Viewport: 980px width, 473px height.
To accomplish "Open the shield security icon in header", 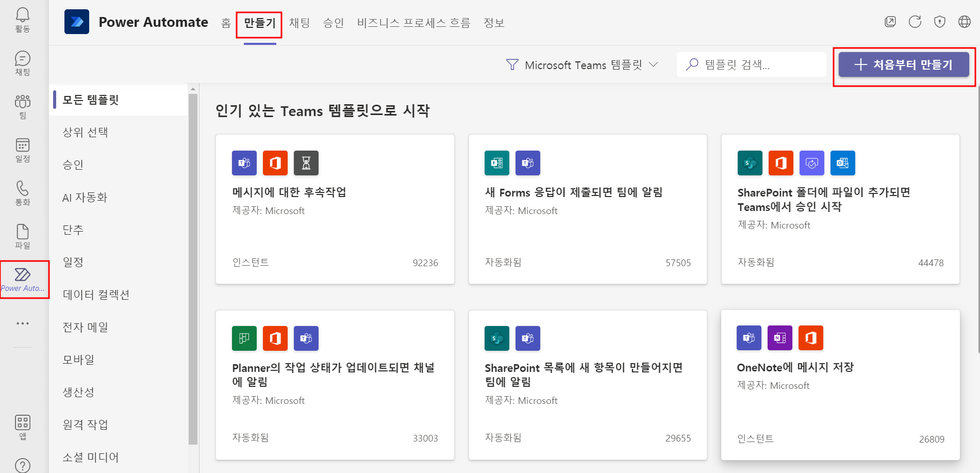I will (x=940, y=22).
